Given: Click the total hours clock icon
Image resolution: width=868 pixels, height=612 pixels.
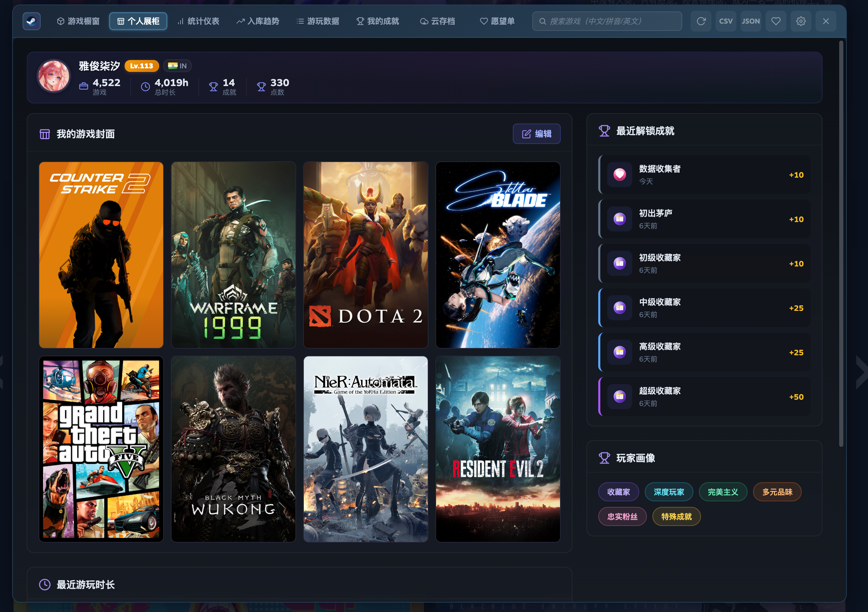Looking at the screenshot, I should (x=145, y=86).
